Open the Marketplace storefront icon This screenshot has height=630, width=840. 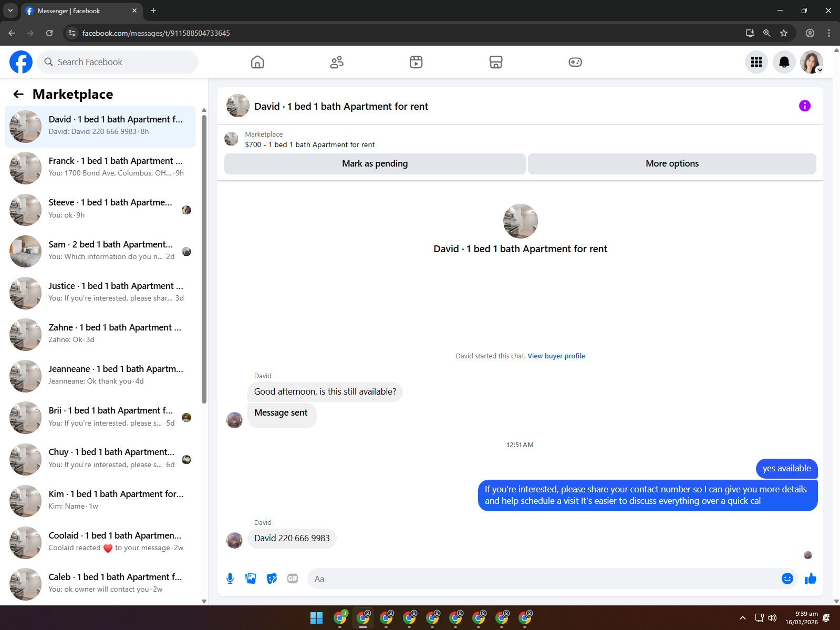496,62
